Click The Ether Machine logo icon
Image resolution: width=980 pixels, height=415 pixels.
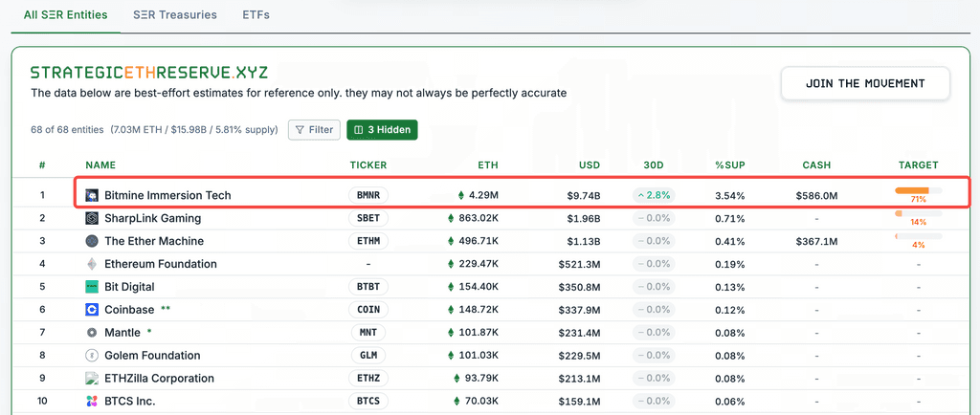coord(92,241)
